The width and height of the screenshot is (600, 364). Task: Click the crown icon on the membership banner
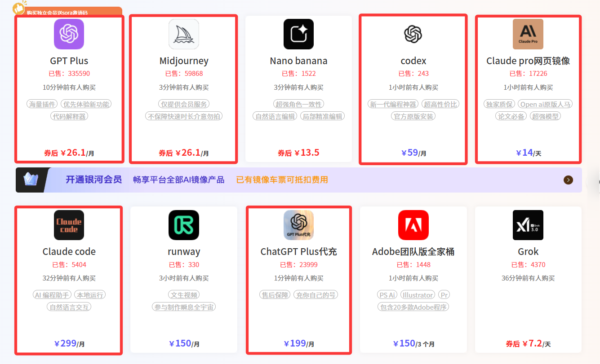tap(31, 180)
